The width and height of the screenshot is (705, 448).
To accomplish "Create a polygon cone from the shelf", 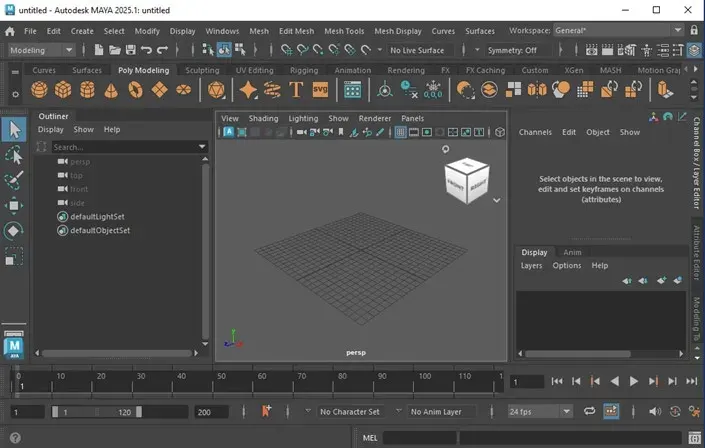I will [111, 90].
